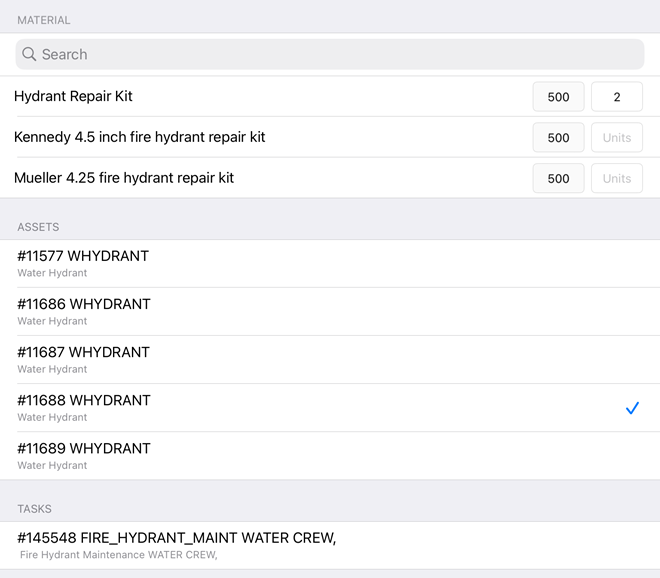Edit the Mueller repair kit 500 field
This screenshot has width=660, height=578.
coord(558,178)
